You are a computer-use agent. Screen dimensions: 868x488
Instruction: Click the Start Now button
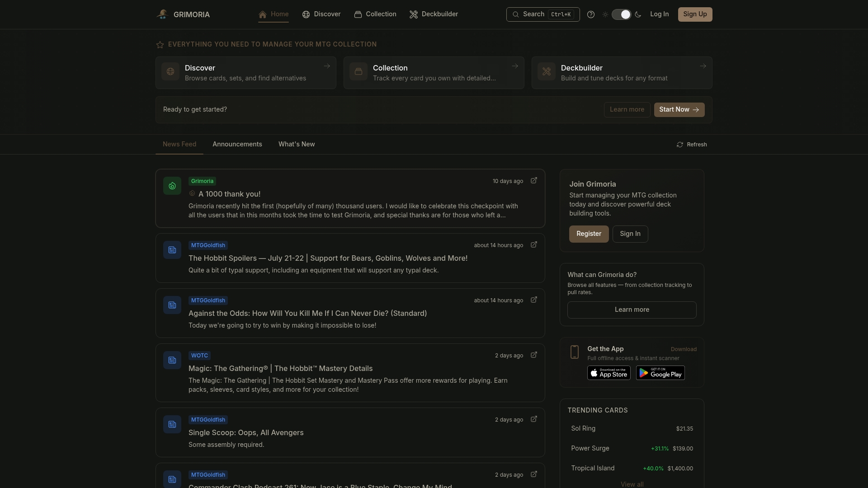pyautogui.click(x=679, y=110)
